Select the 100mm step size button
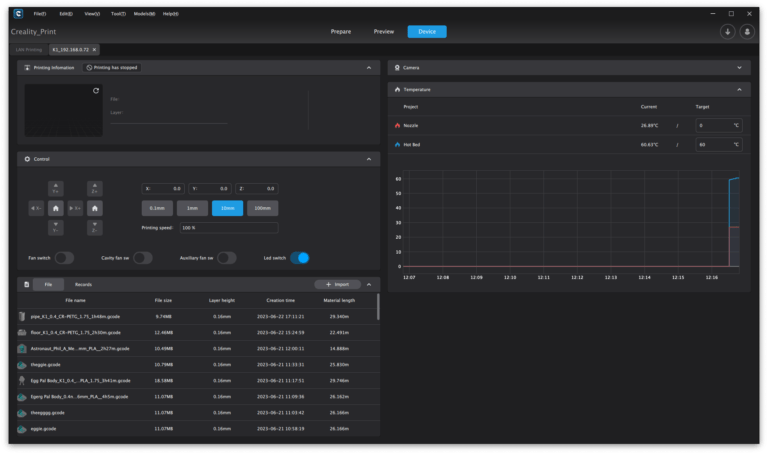Viewport: 768px width, 454px height. click(x=262, y=208)
